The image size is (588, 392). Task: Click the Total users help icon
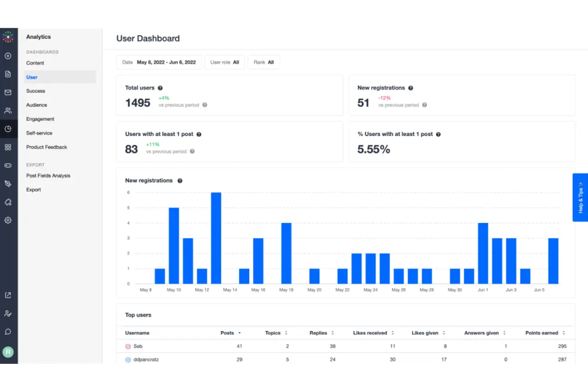160,88
